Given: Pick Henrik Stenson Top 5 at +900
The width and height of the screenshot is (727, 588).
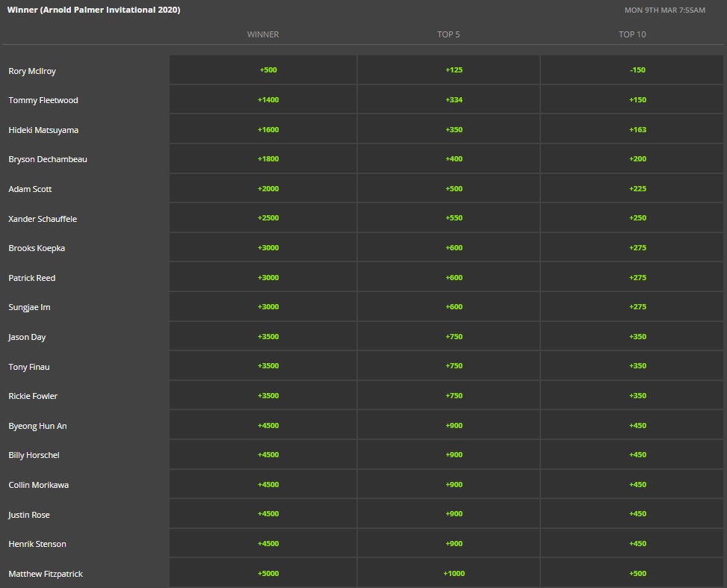Looking at the screenshot, I should coord(448,543).
